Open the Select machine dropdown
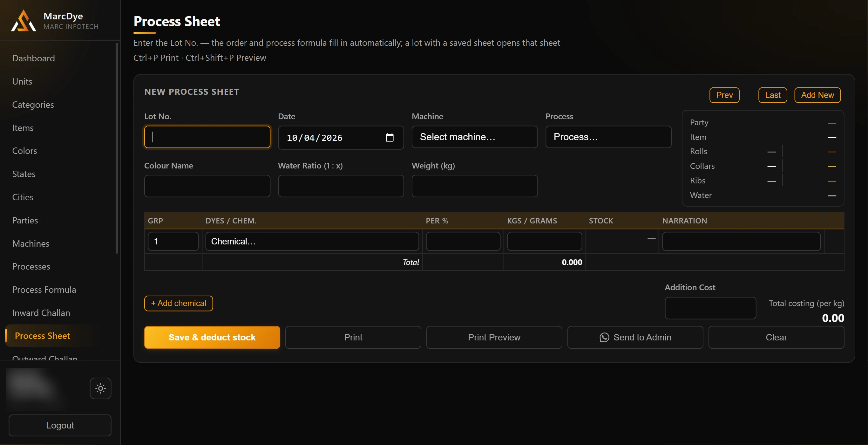This screenshot has width=868, height=445. (x=474, y=137)
